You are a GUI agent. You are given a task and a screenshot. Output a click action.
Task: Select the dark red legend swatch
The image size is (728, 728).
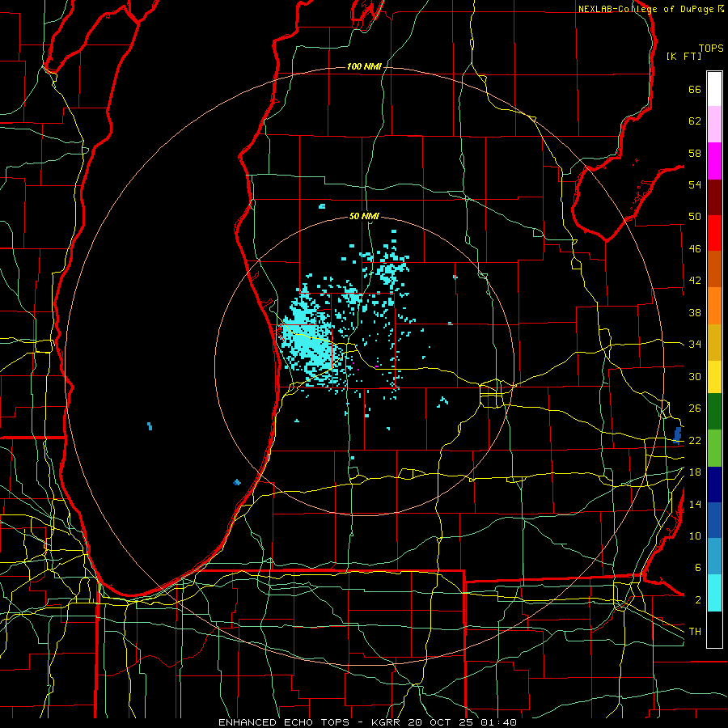[x=714, y=197]
